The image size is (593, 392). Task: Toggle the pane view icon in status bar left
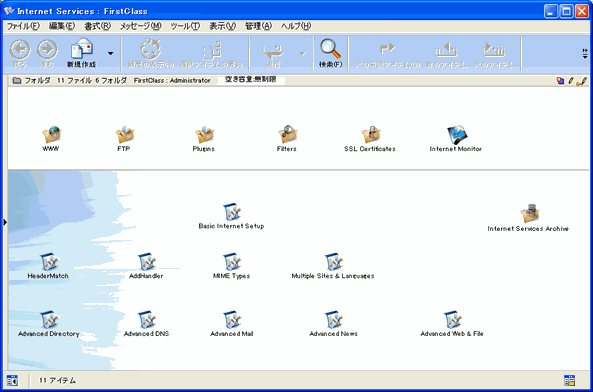point(12,380)
